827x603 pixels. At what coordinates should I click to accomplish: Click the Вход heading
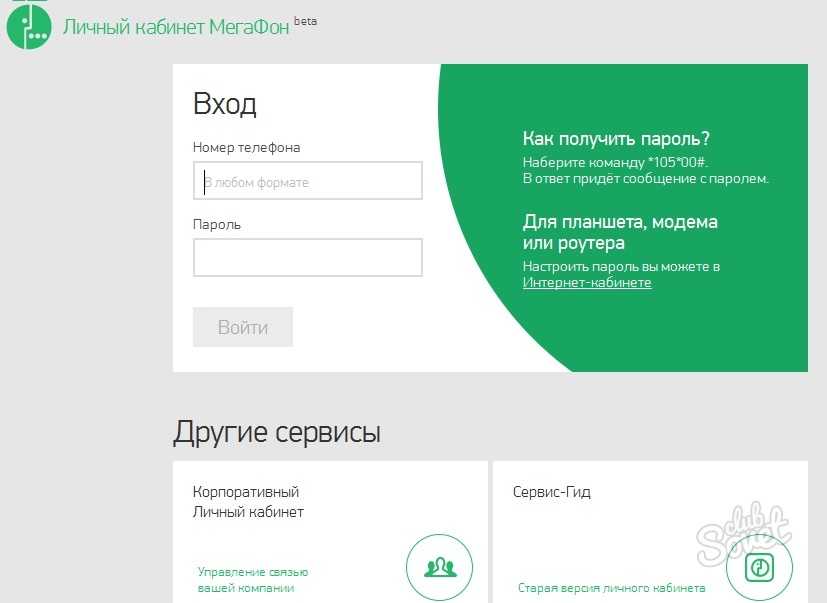click(225, 104)
